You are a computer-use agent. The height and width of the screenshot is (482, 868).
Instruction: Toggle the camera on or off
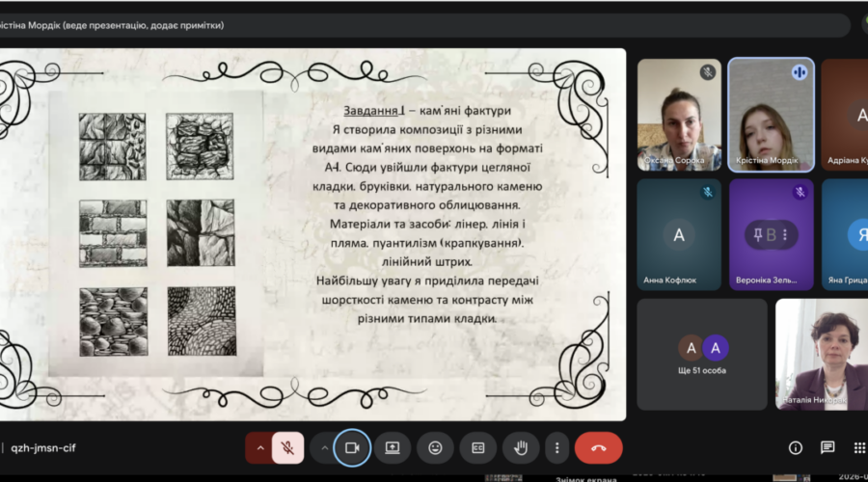tap(352, 447)
